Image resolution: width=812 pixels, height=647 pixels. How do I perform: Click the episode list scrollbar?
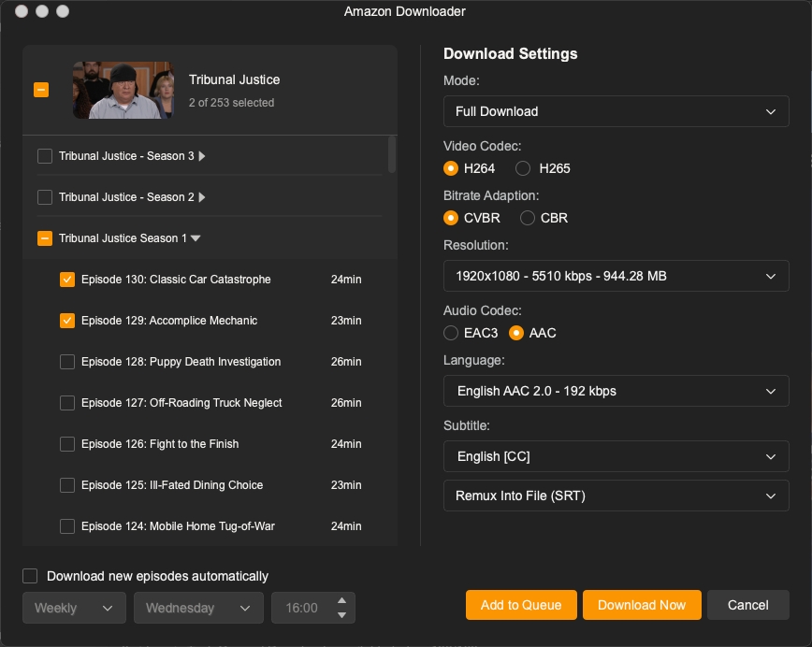tap(392, 154)
